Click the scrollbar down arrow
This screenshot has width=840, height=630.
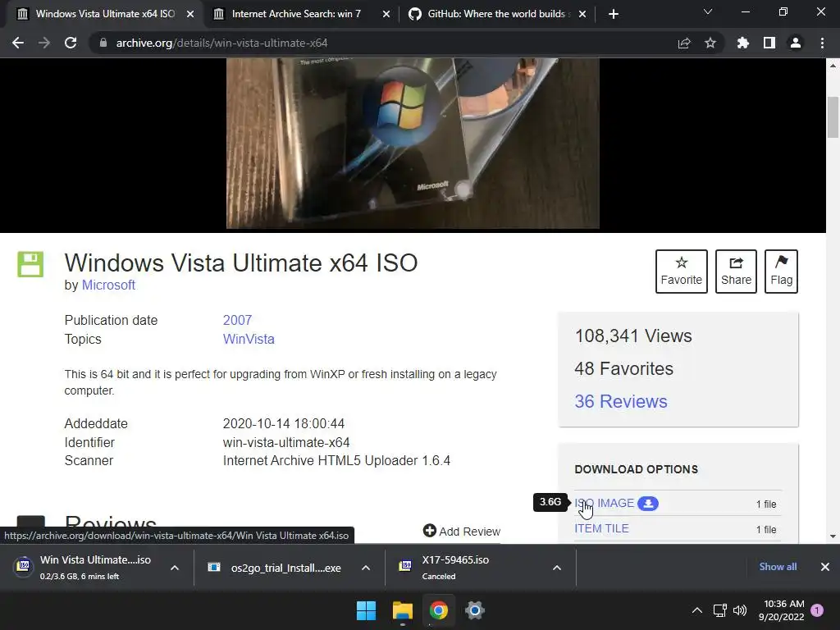coord(833,536)
